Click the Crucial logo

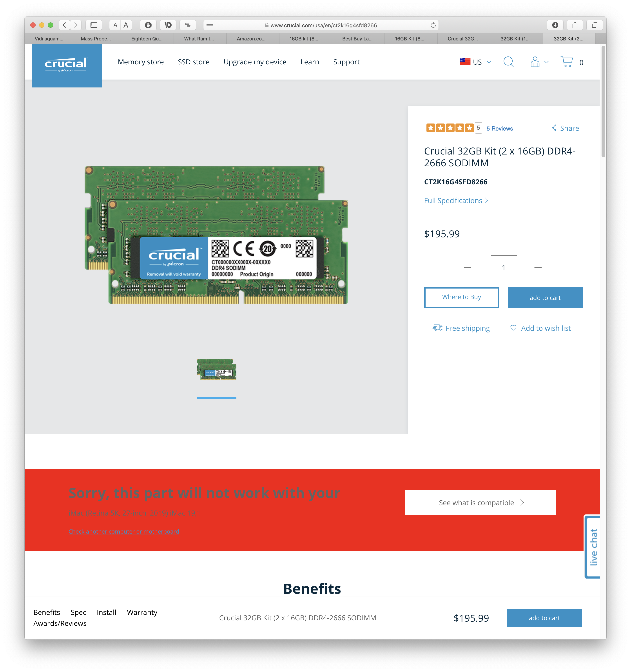pos(67,65)
